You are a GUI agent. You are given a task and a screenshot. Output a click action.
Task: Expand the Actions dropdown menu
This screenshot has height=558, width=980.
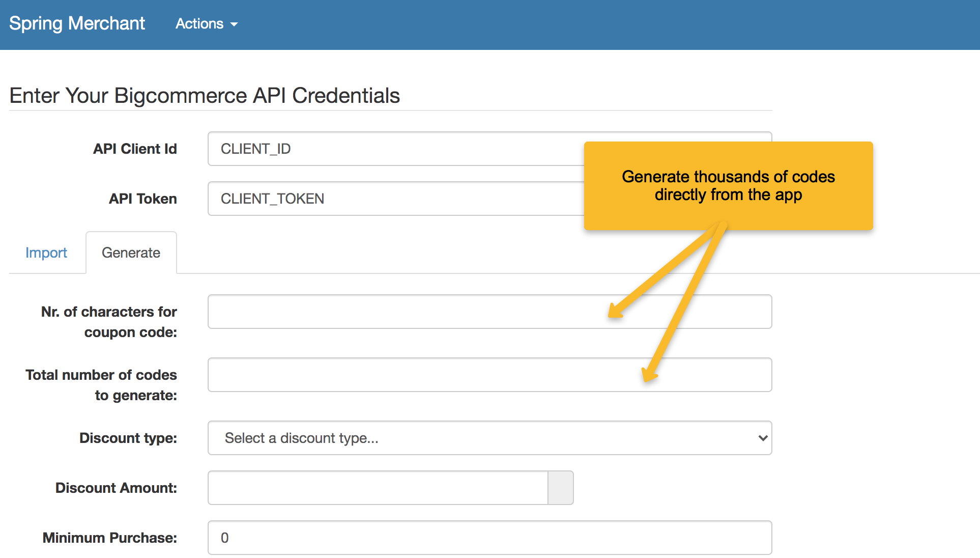pyautogui.click(x=207, y=23)
